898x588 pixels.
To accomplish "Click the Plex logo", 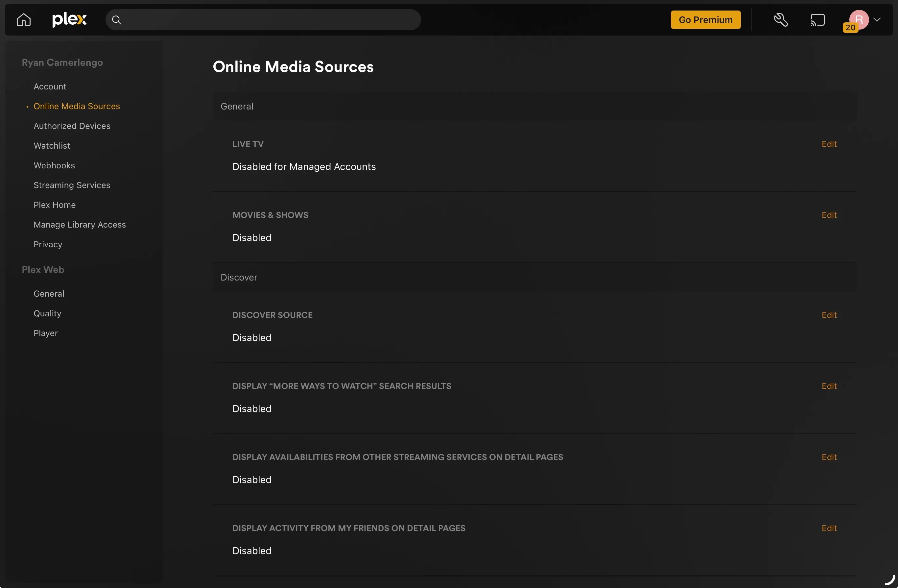I will [69, 19].
